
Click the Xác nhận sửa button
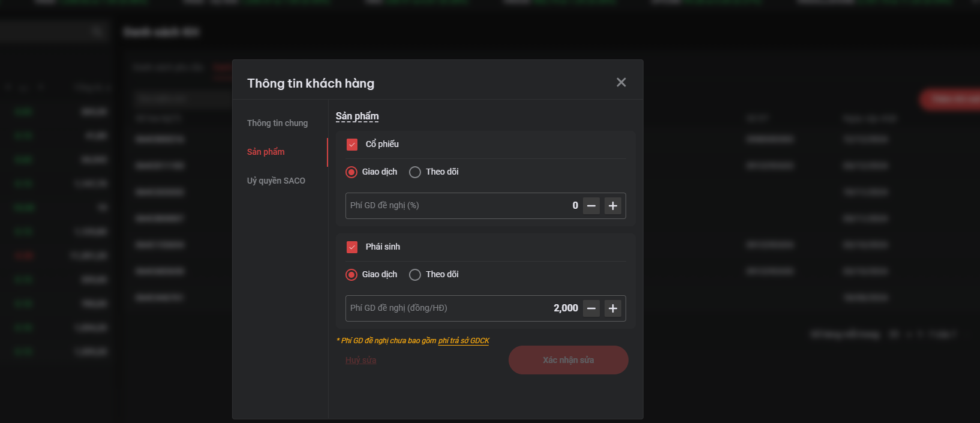568,360
